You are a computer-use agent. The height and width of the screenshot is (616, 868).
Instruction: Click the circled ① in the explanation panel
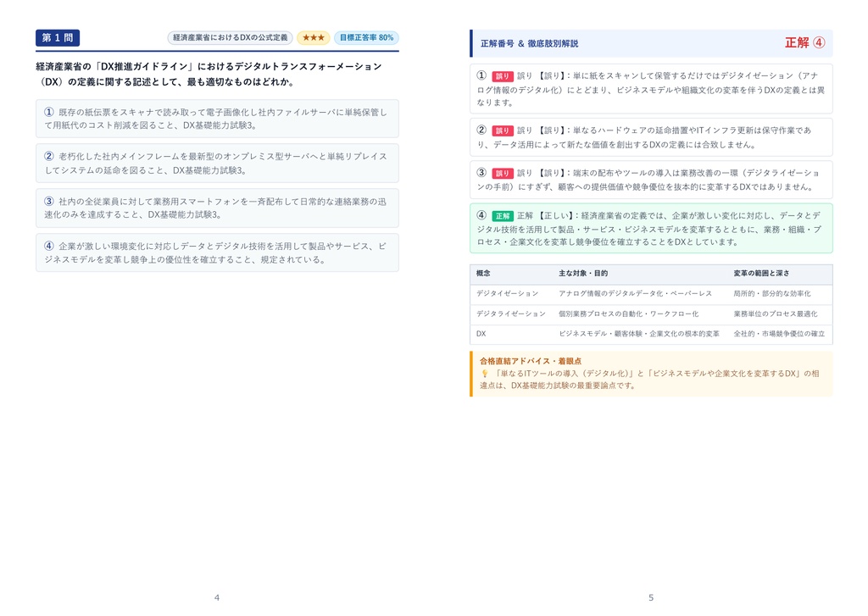481,75
